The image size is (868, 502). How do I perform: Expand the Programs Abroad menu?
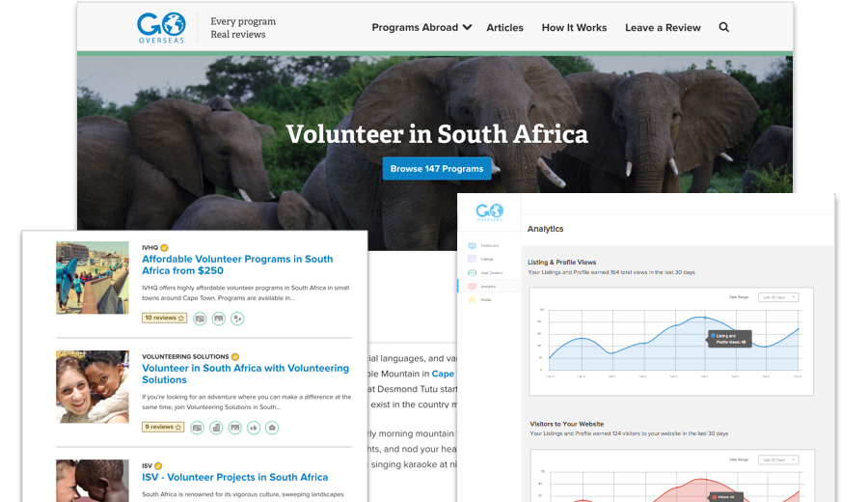point(421,27)
